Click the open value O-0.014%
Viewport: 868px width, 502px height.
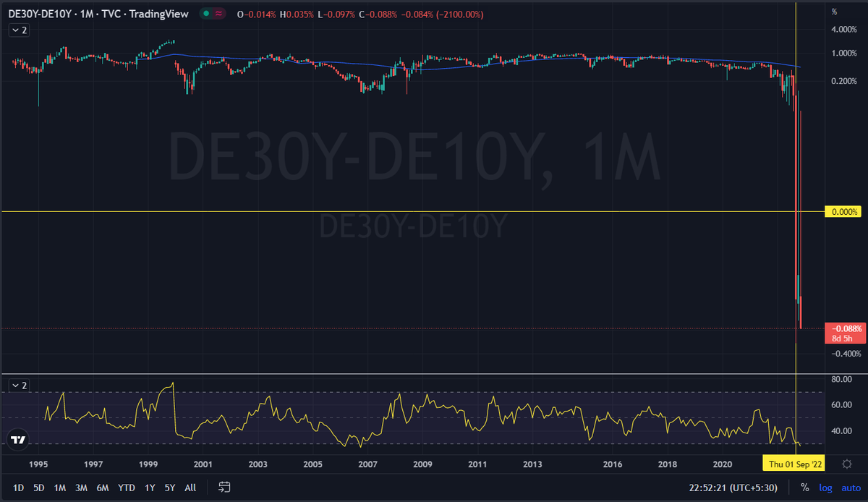click(256, 14)
